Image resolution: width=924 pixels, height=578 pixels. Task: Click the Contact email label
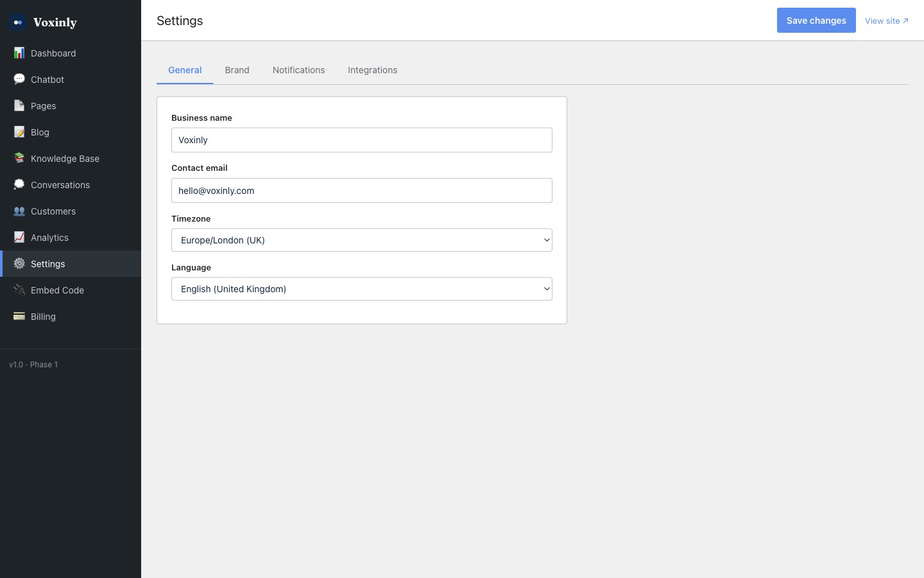click(200, 168)
